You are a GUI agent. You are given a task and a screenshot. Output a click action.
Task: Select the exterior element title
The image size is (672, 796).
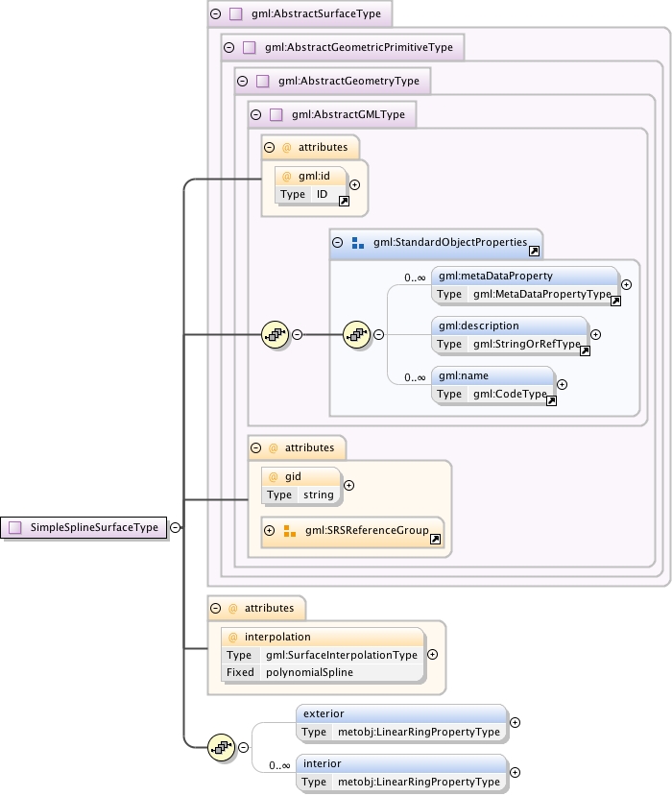pyautogui.click(x=324, y=713)
